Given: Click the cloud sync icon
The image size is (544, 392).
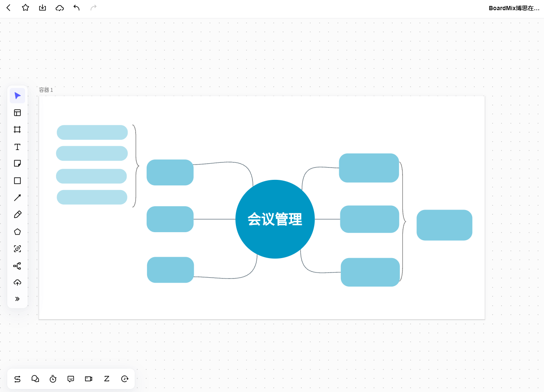Looking at the screenshot, I should click(x=60, y=8).
